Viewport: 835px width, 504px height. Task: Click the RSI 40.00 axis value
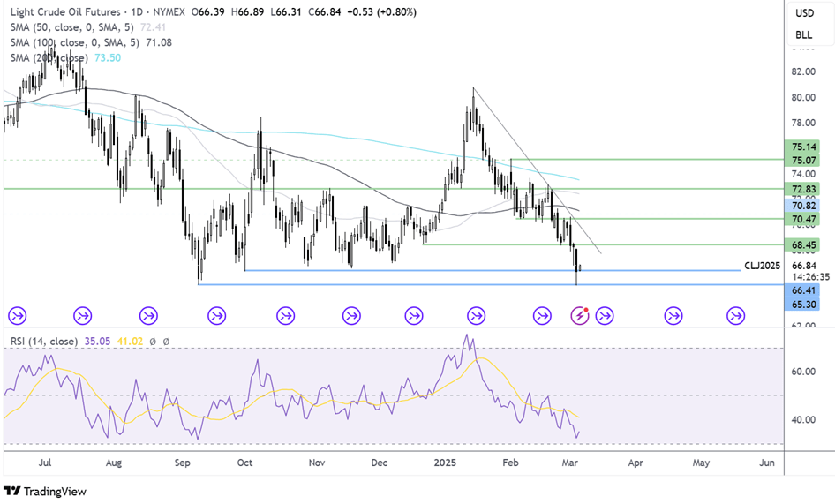[803, 420]
